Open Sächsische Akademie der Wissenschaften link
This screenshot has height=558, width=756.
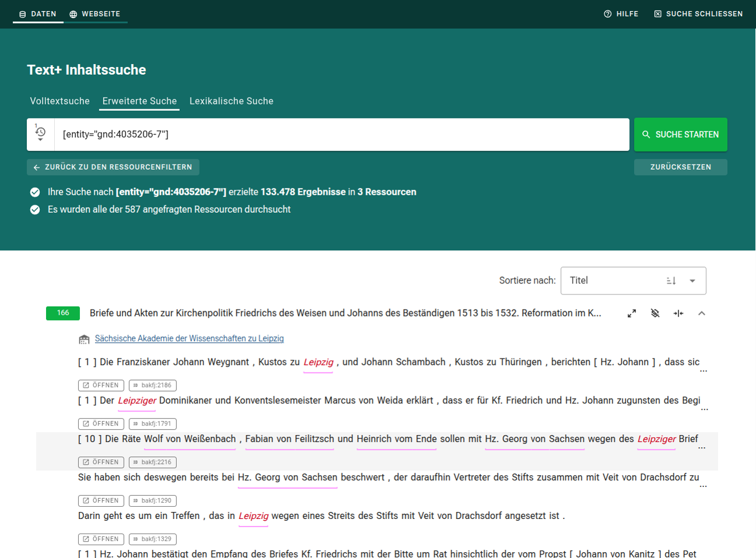(x=190, y=338)
